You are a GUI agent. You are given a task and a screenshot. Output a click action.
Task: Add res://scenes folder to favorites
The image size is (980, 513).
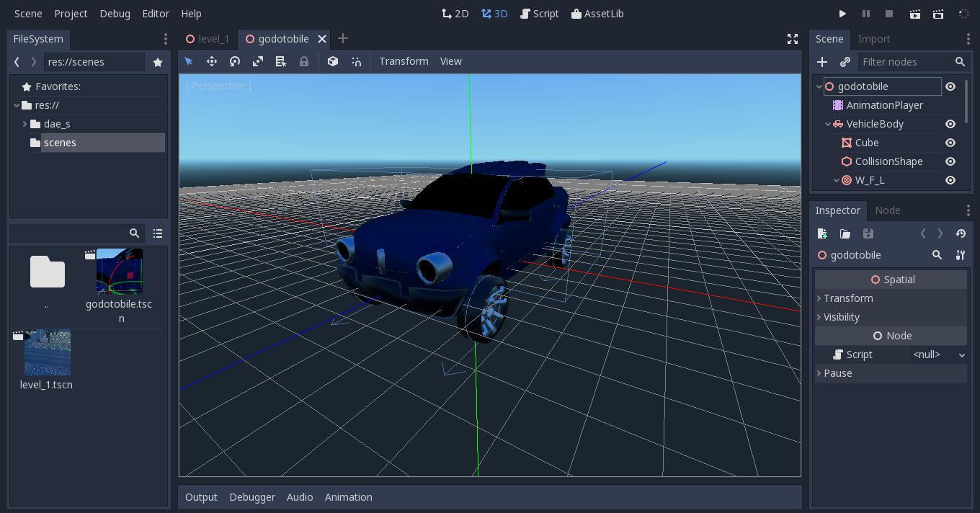158,62
